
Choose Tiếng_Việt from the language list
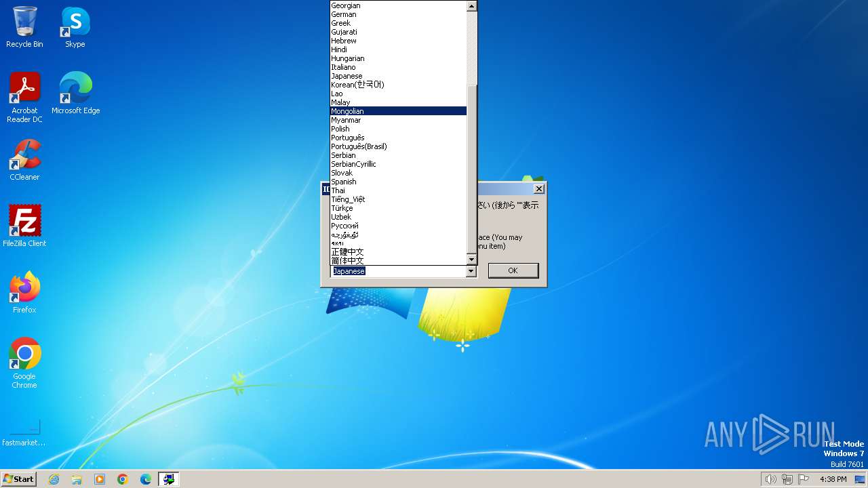tap(398, 199)
